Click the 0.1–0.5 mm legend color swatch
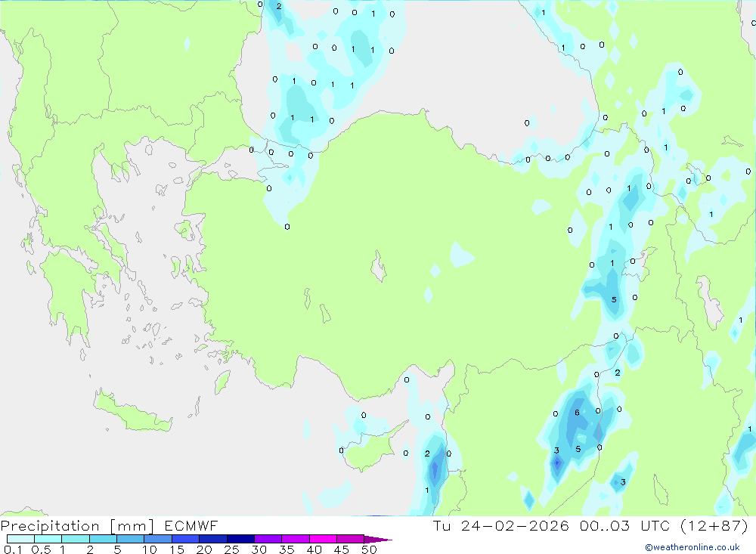This screenshot has height=554, width=756. tap(20, 539)
